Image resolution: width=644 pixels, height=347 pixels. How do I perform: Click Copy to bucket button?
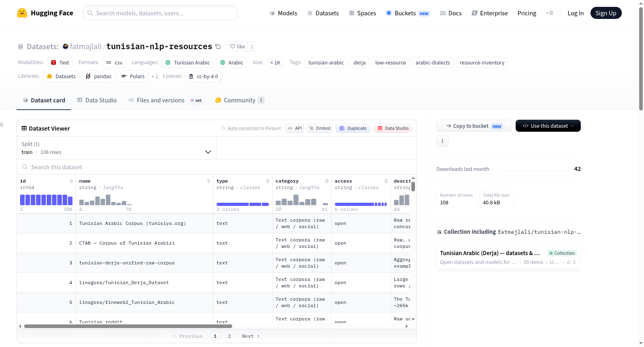[x=474, y=126]
